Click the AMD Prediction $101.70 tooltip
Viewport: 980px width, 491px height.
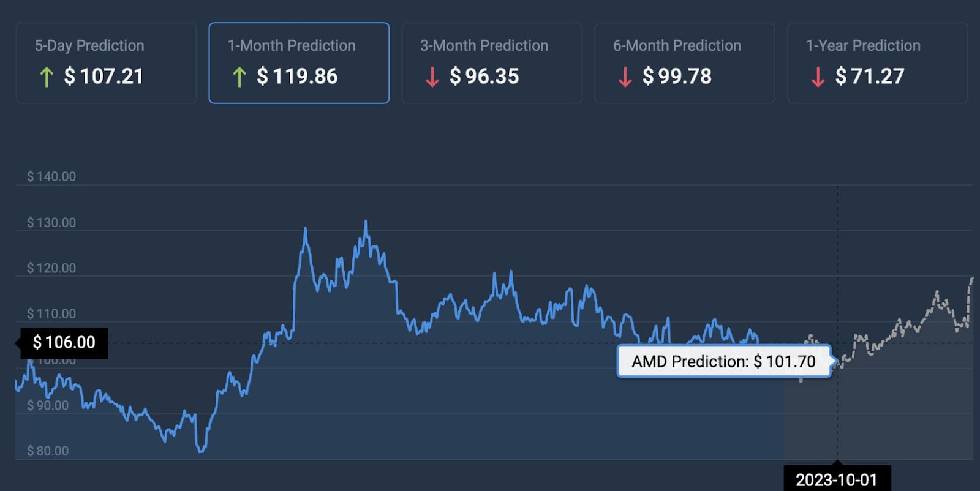tap(723, 362)
